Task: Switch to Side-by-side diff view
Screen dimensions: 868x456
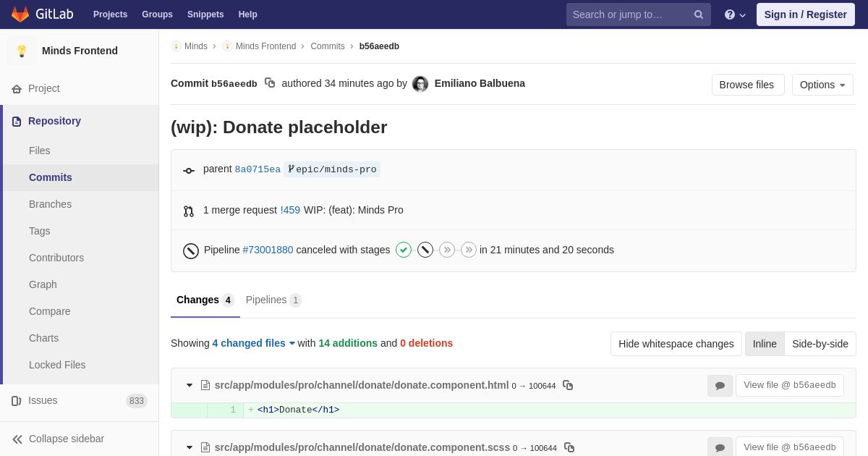Action: pyautogui.click(x=820, y=344)
